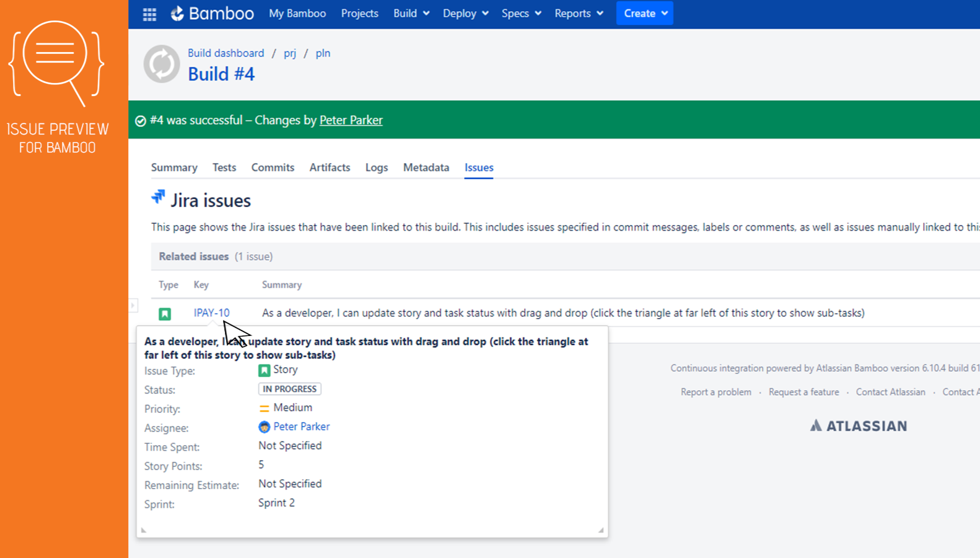The width and height of the screenshot is (980, 558).
Task: View the Logs tab
Action: (x=377, y=167)
